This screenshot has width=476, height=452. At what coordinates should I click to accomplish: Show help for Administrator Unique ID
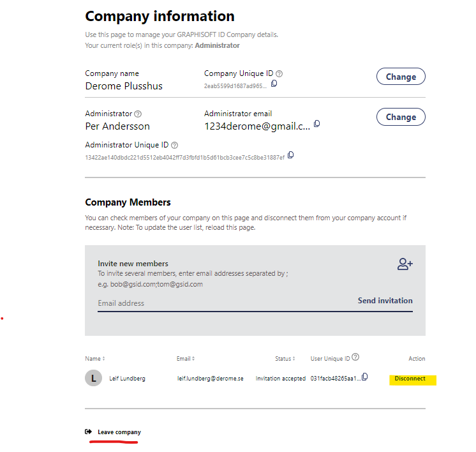click(174, 146)
